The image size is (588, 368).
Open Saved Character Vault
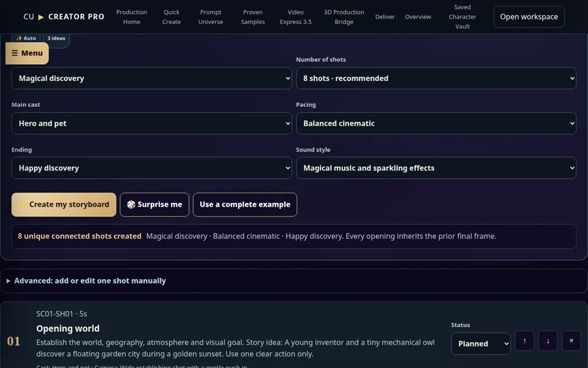click(462, 17)
